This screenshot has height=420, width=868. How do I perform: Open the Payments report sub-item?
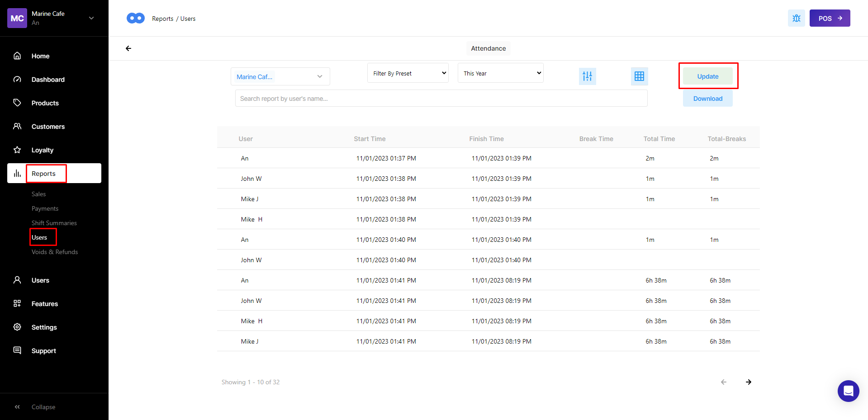point(45,208)
